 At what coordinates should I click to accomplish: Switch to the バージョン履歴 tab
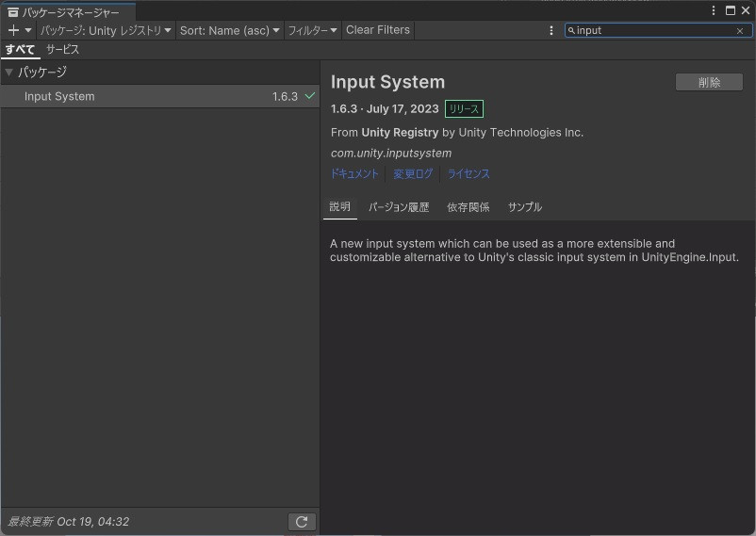[399, 207]
